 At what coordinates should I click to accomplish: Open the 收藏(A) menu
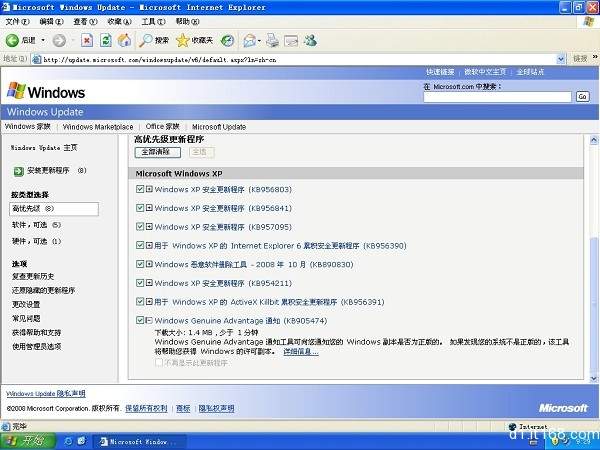pyautogui.click(x=119, y=22)
